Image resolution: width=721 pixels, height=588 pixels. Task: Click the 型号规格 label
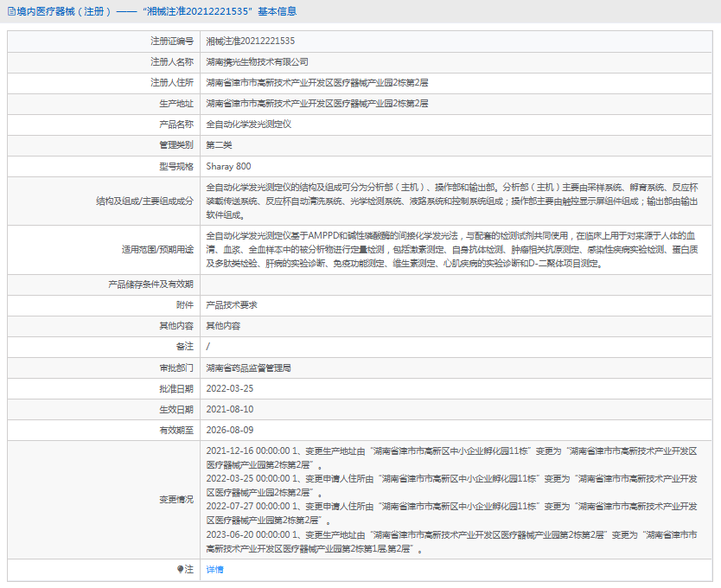(176, 167)
